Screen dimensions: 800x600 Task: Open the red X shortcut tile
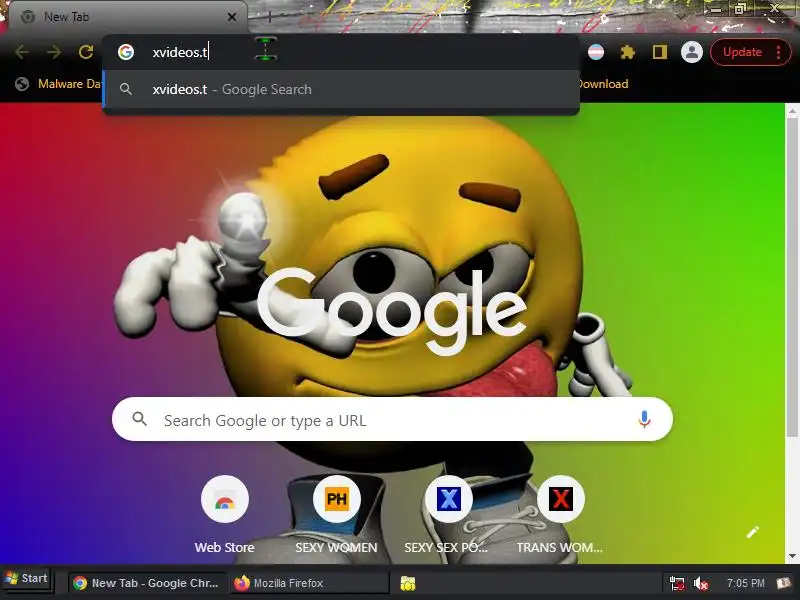coord(560,515)
